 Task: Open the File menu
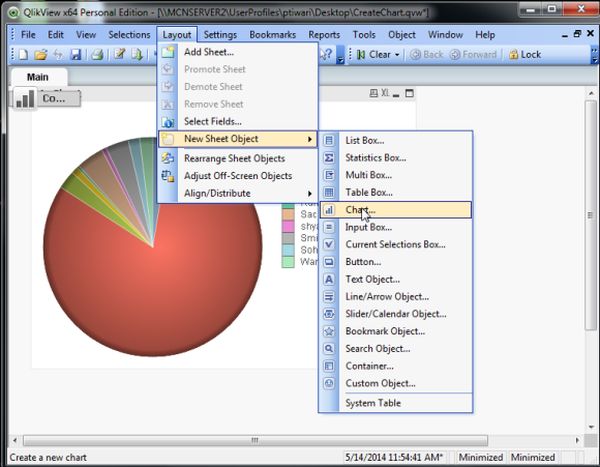28,35
